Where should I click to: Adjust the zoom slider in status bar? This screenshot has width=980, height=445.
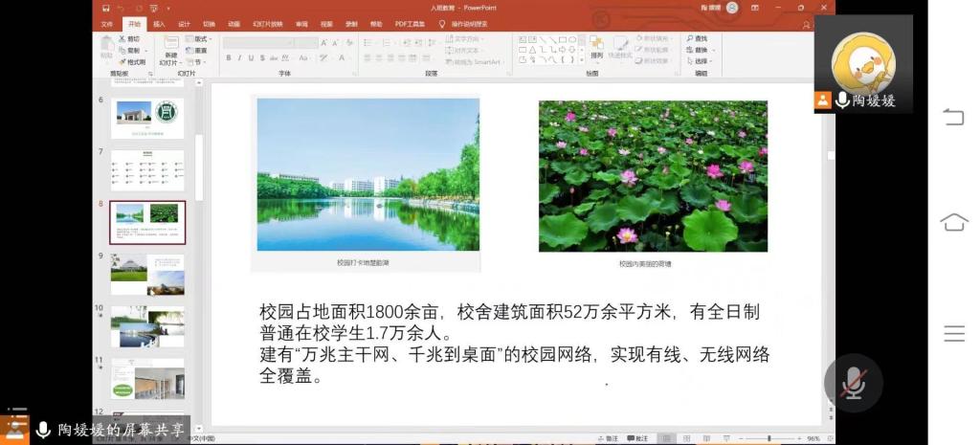point(771,438)
